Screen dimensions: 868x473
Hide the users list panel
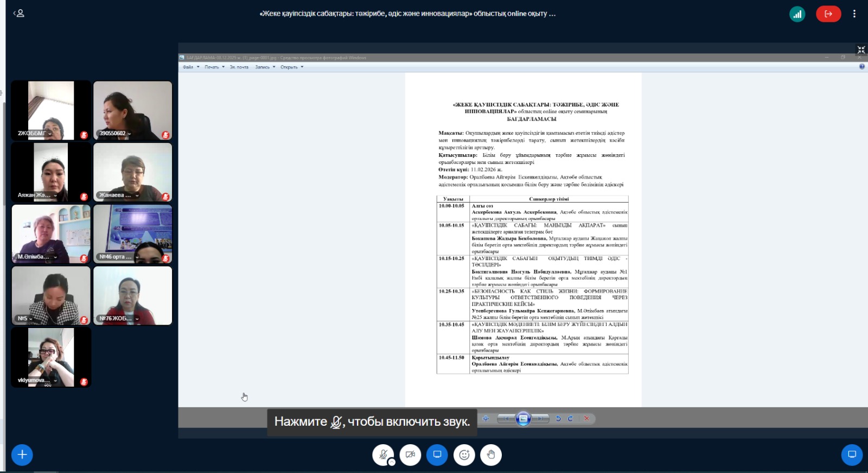pyautogui.click(x=19, y=13)
